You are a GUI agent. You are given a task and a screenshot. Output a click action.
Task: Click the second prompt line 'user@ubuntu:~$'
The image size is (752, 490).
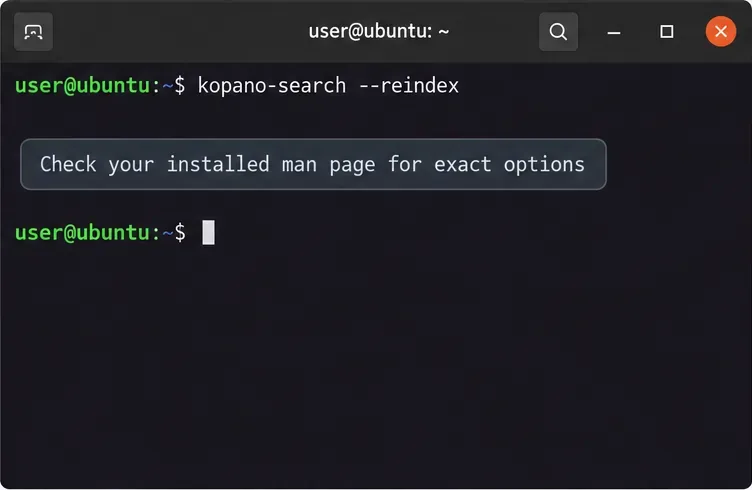100,233
